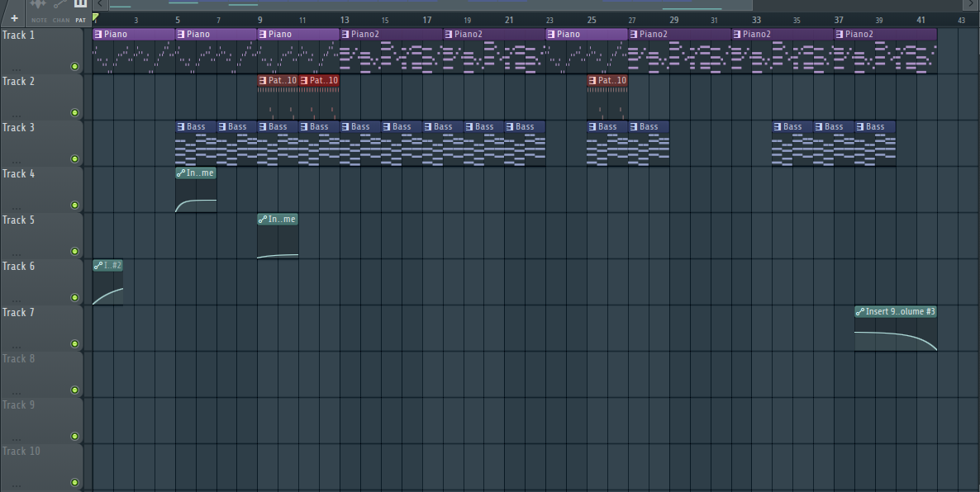
Task: Click bar 13 on the timeline ruler
Action: pos(345,20)
